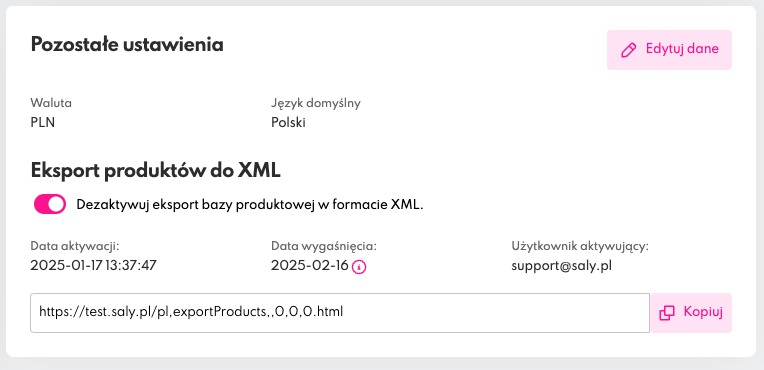Click the pencil icon in Edytuj dane
Viewport: 764px width, 370px height.
click(629, 50)
